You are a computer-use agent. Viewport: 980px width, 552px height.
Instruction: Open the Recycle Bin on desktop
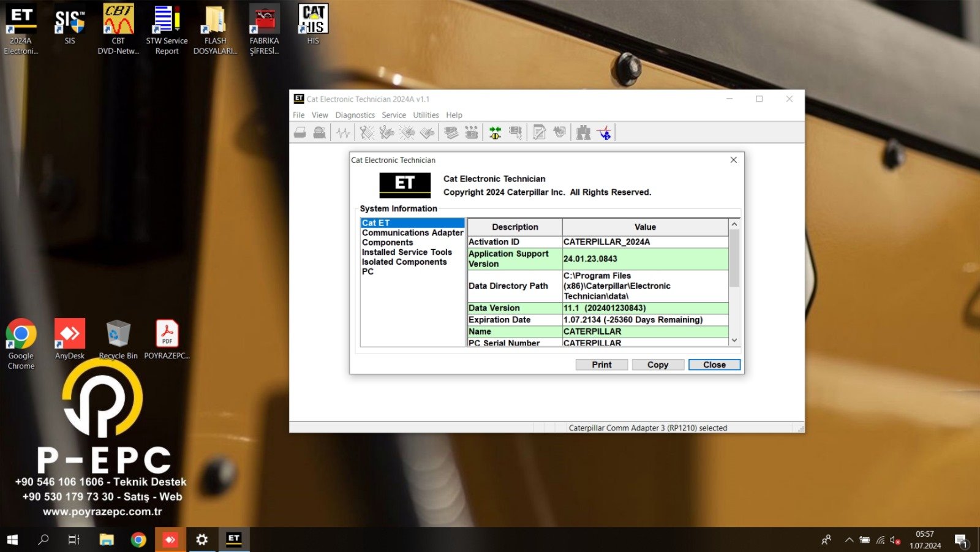click(118, 339)
